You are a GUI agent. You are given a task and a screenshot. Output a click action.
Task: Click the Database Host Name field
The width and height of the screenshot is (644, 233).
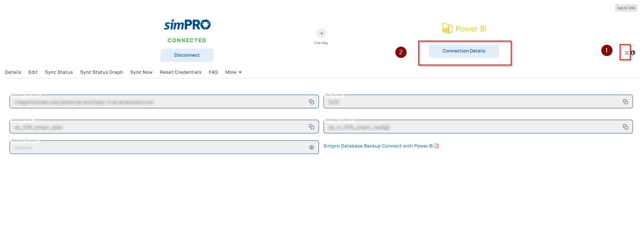164,101
